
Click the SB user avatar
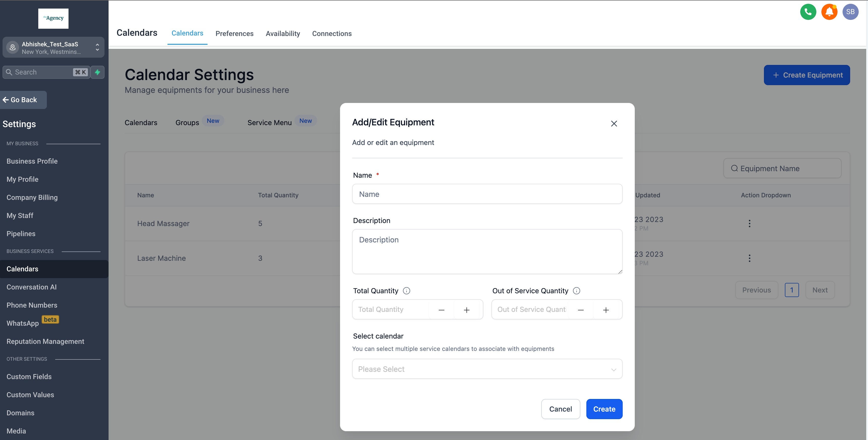point(850,12)
